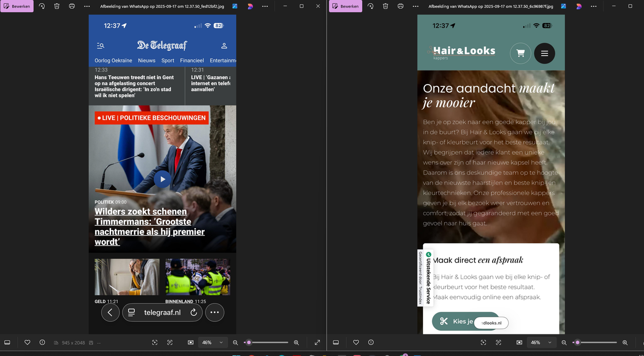
Task: Click the Hair&Looks logo
Action: pos(462,52)
